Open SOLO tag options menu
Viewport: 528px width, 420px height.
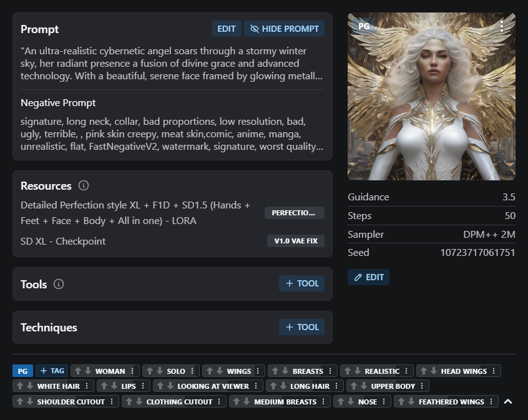[x=192, y=371]
